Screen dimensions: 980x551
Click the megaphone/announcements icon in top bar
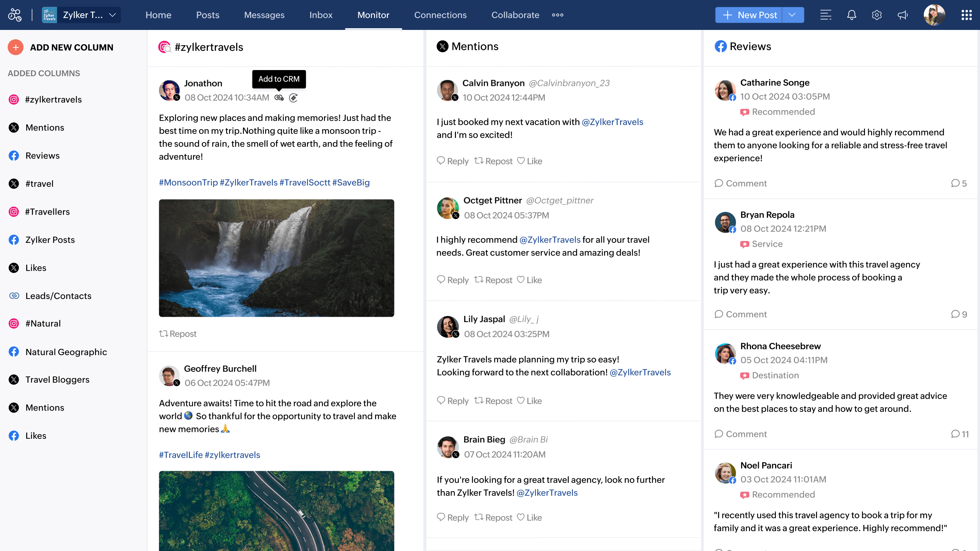903,15
